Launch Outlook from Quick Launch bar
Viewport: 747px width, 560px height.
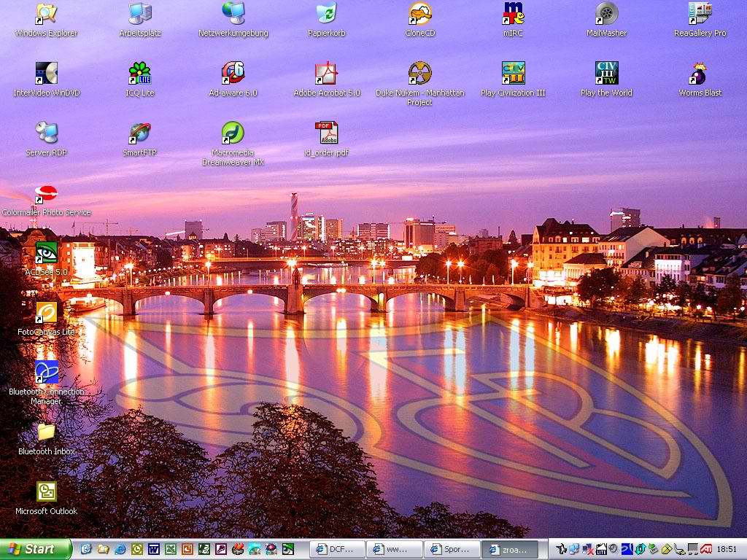click(x=137, y=549)
